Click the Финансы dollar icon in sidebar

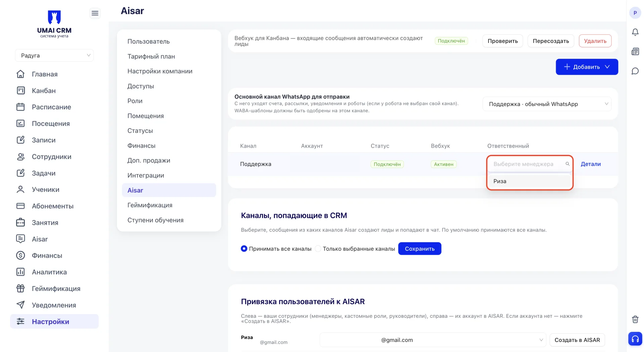tap(20, 255)
